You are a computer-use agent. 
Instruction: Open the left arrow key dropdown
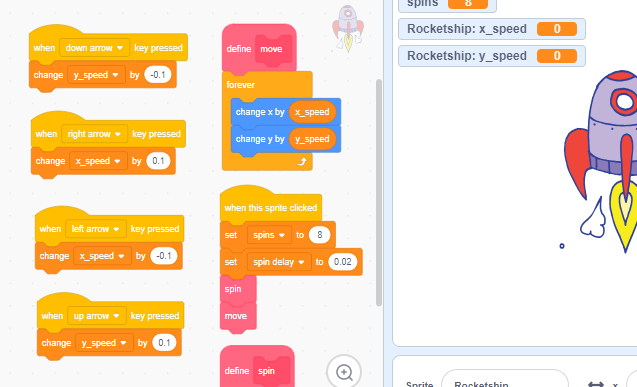point(96,229)
